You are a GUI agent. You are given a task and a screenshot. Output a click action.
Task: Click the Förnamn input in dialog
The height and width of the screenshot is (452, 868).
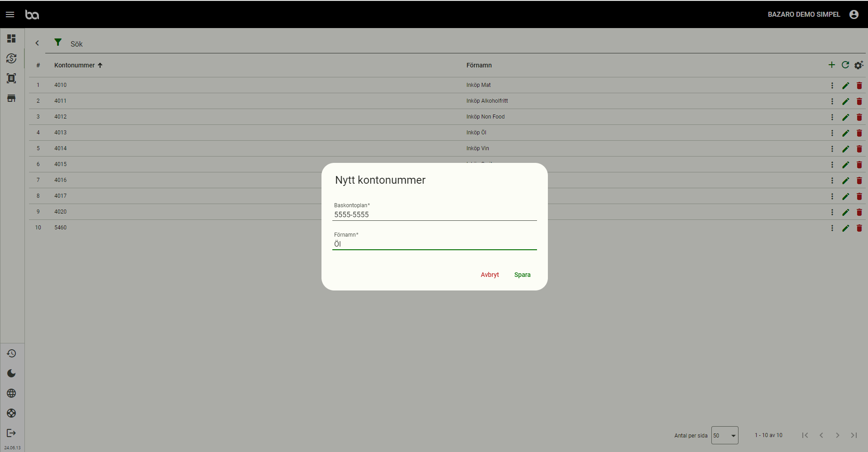[435, 244]
